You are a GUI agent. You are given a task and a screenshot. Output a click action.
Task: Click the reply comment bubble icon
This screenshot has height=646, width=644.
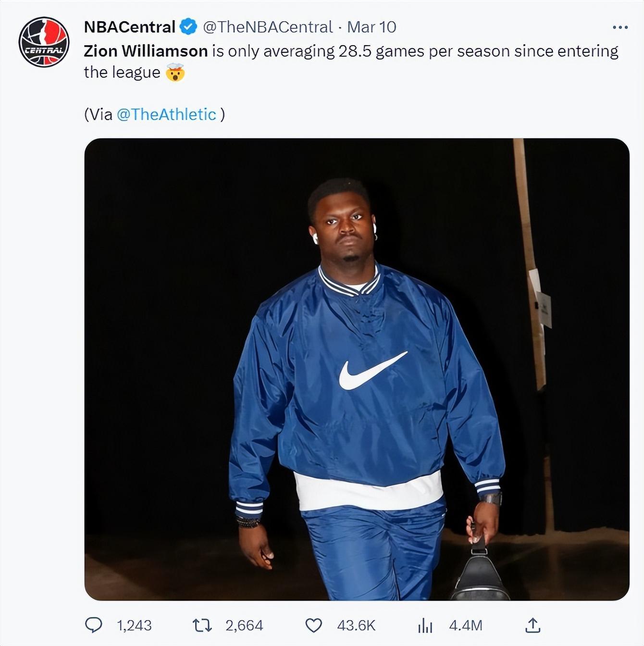pyautogui.click(x=93, y=625)
